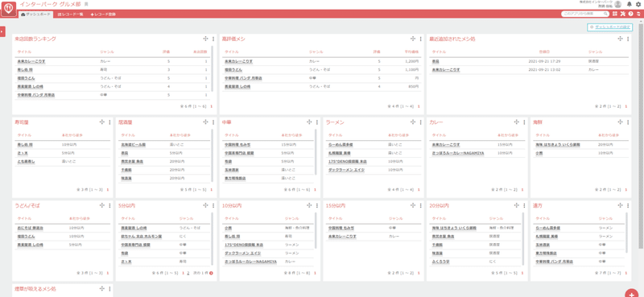Click move handle of 高評価メシ panel
Screen dimensions: 644x297
point(413,39)
